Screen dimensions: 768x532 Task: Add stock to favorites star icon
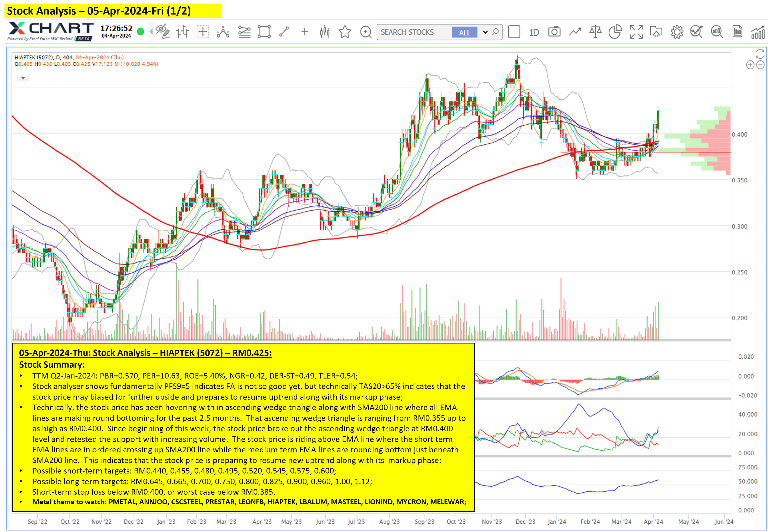point(345,32)
